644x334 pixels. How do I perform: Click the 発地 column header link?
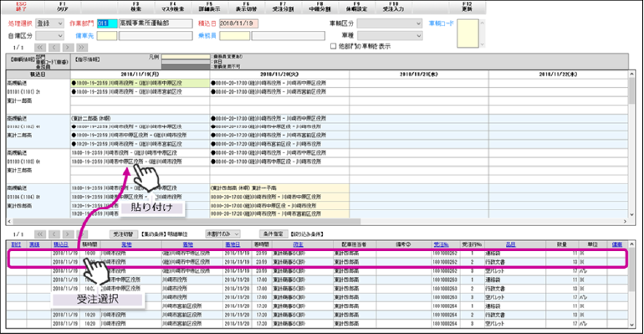(126, 244)
